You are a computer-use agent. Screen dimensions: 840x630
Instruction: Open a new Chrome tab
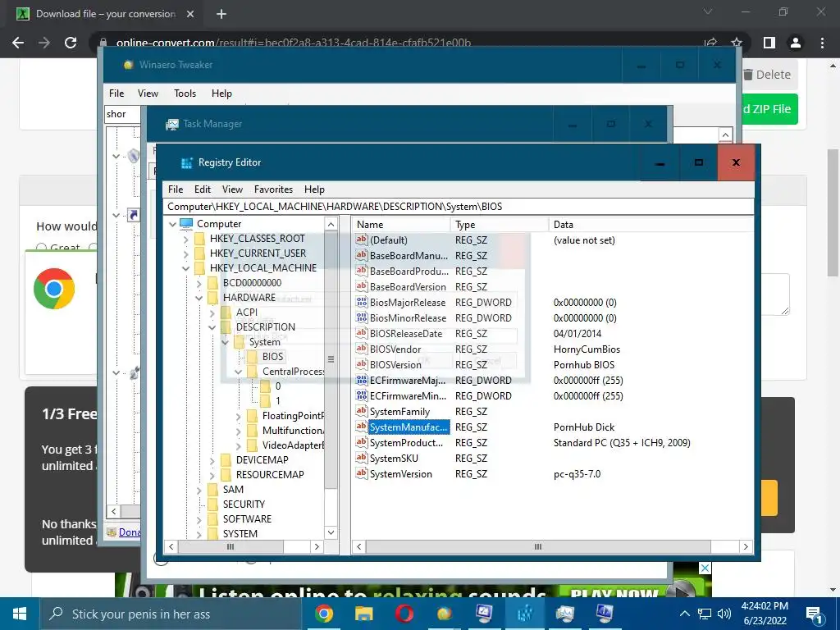pyautogui.click(x=221, y=15)
